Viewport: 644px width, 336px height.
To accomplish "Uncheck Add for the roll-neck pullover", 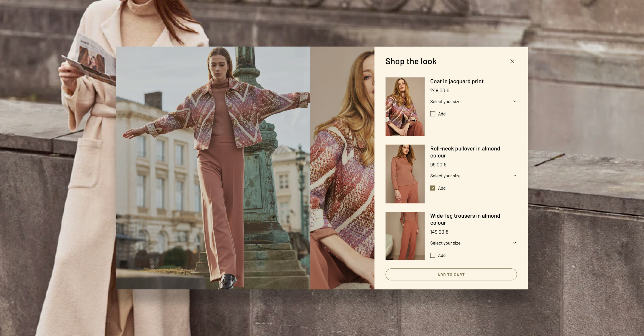I will (432, 188).
